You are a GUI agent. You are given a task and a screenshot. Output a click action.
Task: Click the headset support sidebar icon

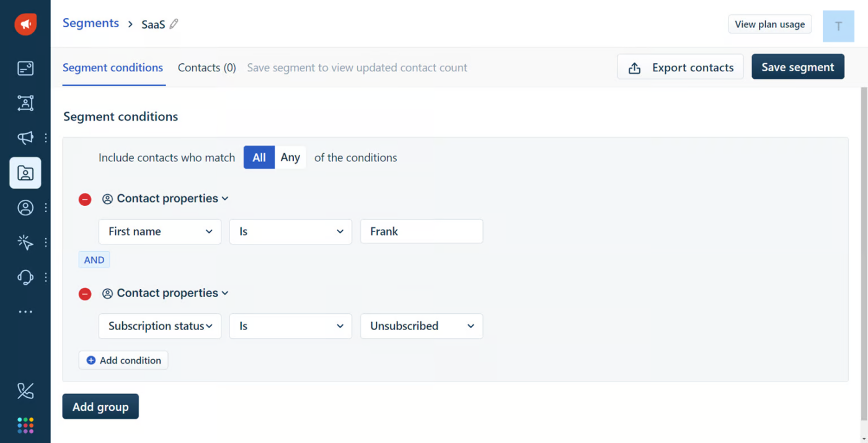(25, 277)
